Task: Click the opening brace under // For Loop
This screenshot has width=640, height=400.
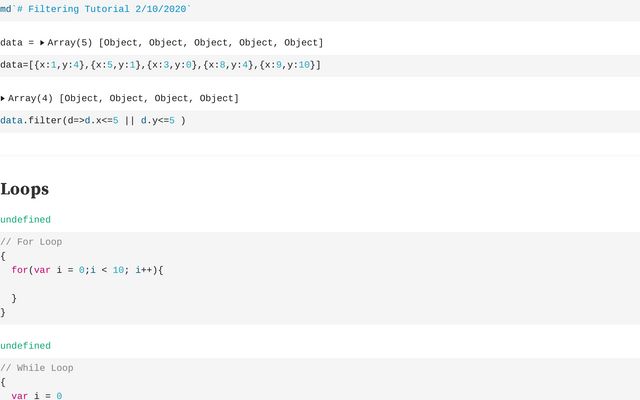Action: tap(3, 256)
